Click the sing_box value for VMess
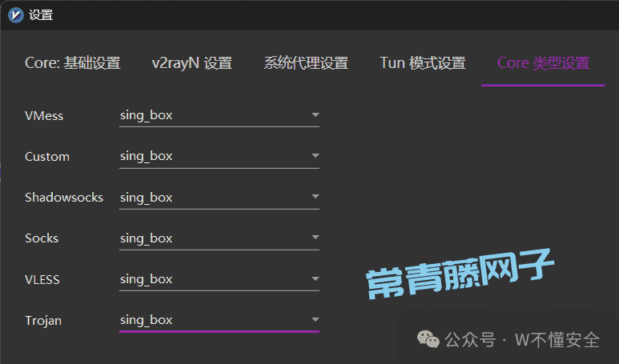 (146, 115)
